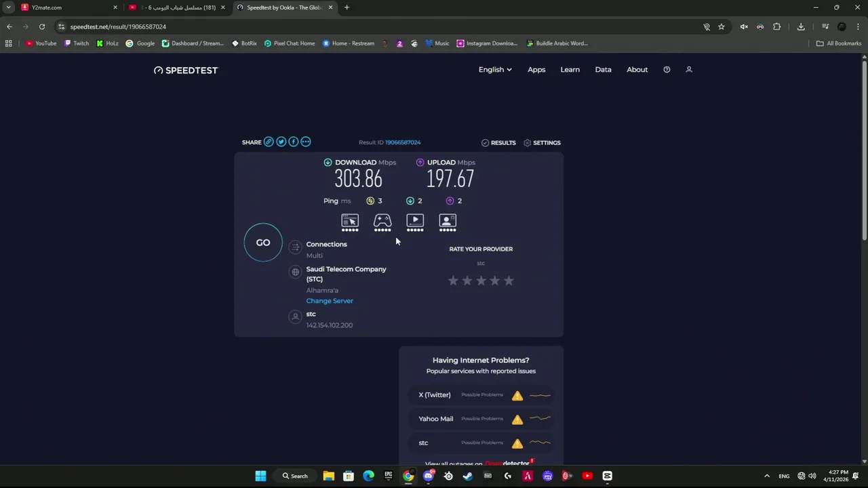Rate provider three stars
The image size is (868, 488).
[481, 281]
